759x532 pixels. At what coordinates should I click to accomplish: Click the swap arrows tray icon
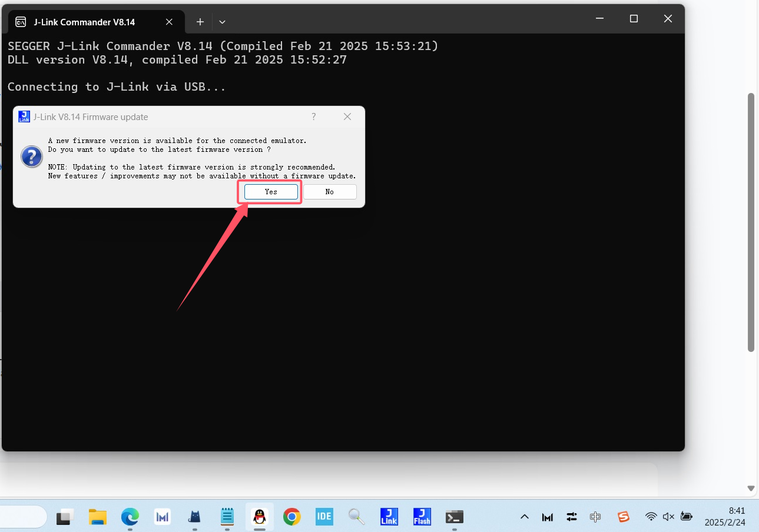click(x=572, y=517)
